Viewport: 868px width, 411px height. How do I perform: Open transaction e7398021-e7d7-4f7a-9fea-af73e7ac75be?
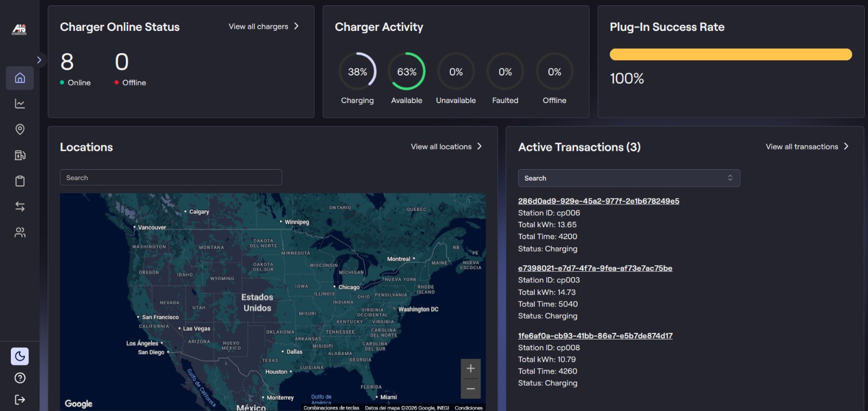click(595, 268)
